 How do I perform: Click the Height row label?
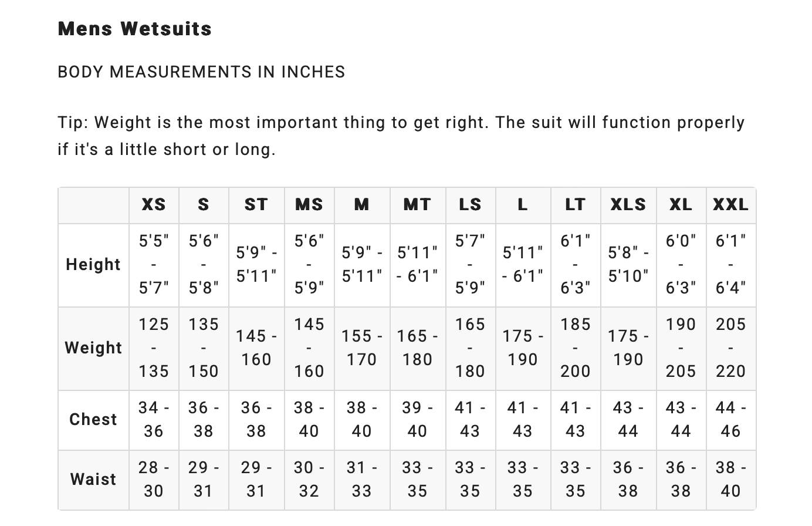tap(93, 265)
